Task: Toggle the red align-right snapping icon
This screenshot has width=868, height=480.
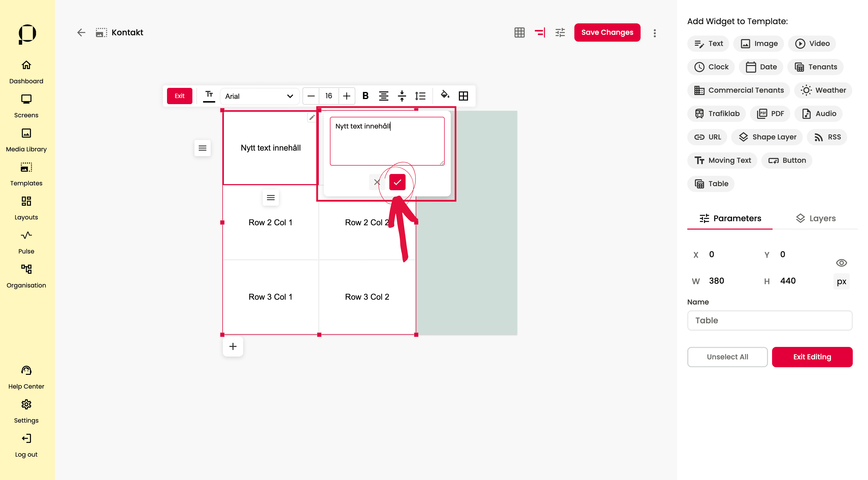Action: coord(540,32)
